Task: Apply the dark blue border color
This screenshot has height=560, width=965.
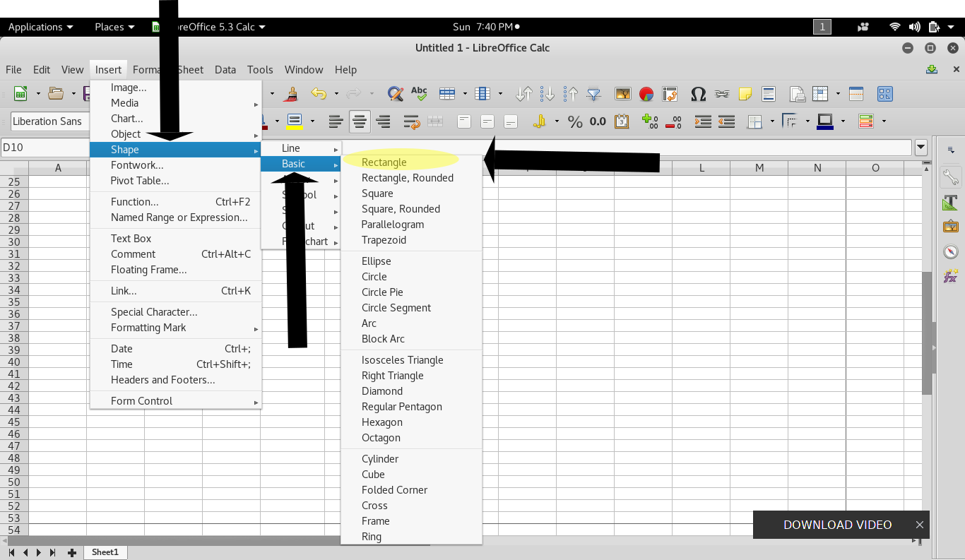Action: pyautogui.click(x=824, y=121)
